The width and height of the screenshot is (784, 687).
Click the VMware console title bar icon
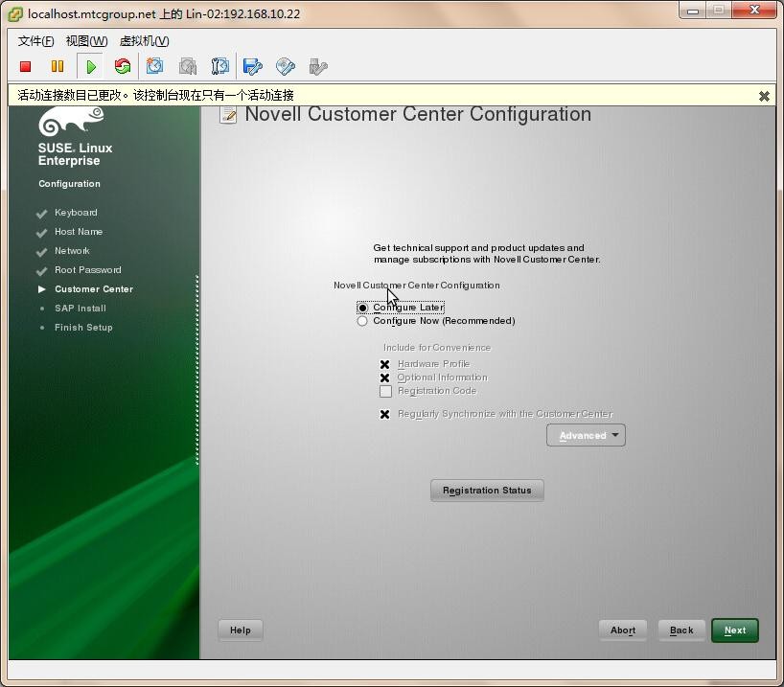(15, 14)
